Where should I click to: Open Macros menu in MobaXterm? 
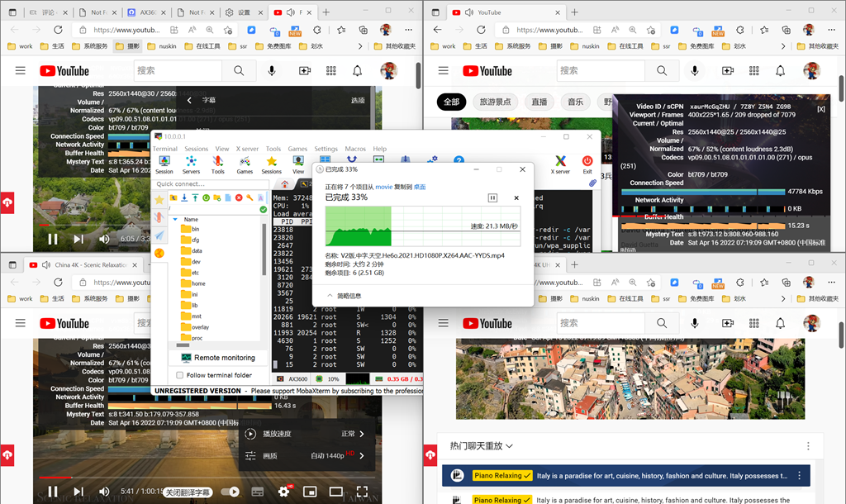click(355, 149)
